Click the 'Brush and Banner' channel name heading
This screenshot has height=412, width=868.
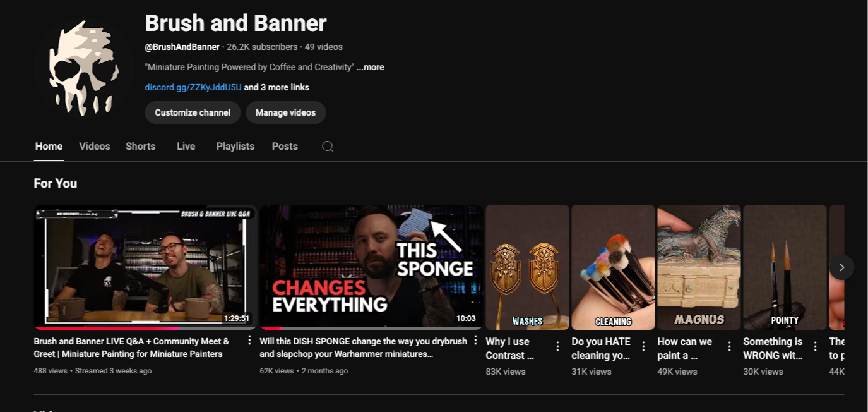point(235,23)
